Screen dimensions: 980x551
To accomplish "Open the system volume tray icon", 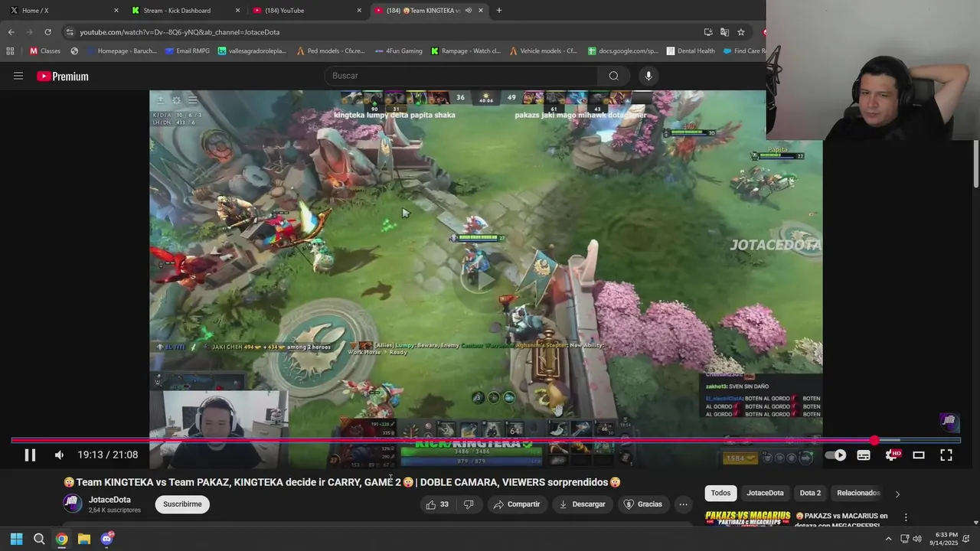I will [917, 539].
